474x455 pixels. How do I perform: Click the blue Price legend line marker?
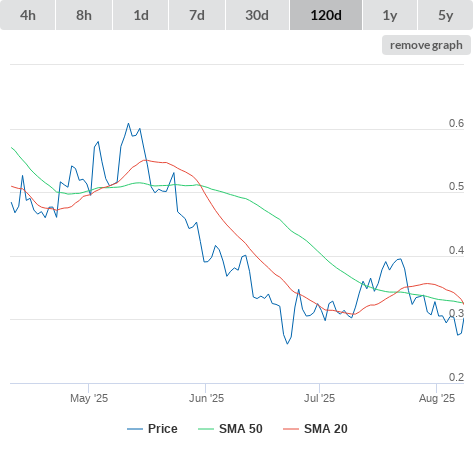(135, 429)
